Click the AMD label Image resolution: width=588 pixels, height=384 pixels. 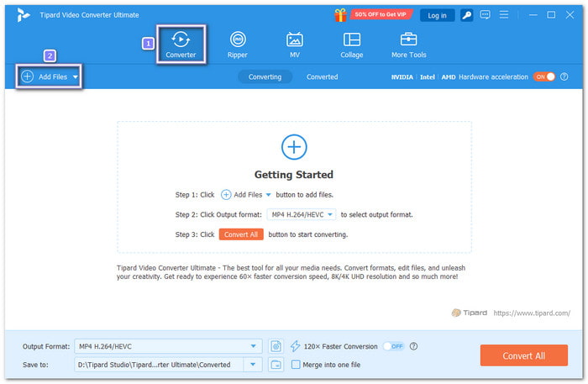(x=448, y=76)
